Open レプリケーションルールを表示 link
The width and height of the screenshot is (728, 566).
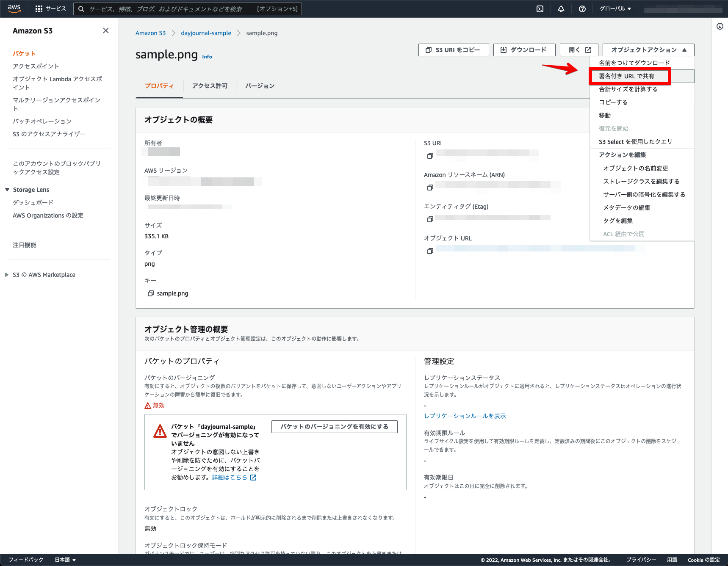tap(465, 416)
